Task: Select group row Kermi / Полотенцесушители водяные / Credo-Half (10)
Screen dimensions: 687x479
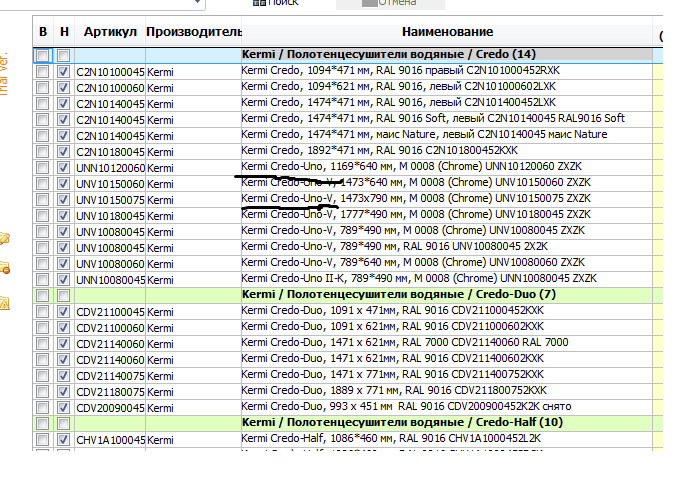Action: tap(402, 422)
